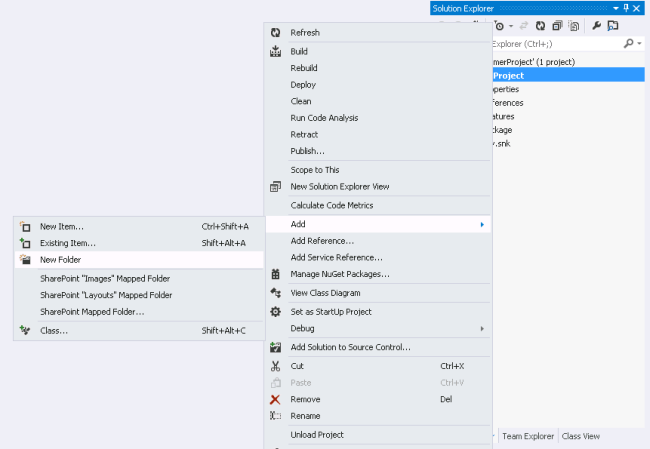Click the New Solution Explorer View icon
Viewport: 650px width, 449px height.
(x=275, y=186)
